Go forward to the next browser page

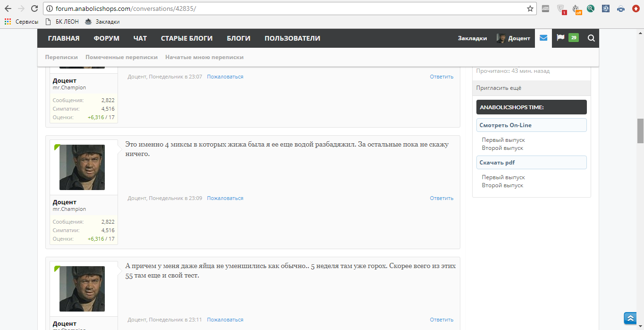[x=21, y=9]
